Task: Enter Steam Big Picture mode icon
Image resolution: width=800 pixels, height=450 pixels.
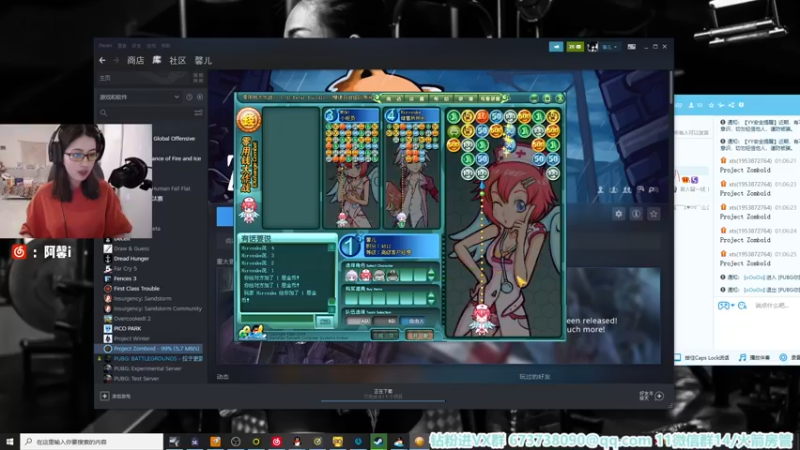Action: point(632,46)
